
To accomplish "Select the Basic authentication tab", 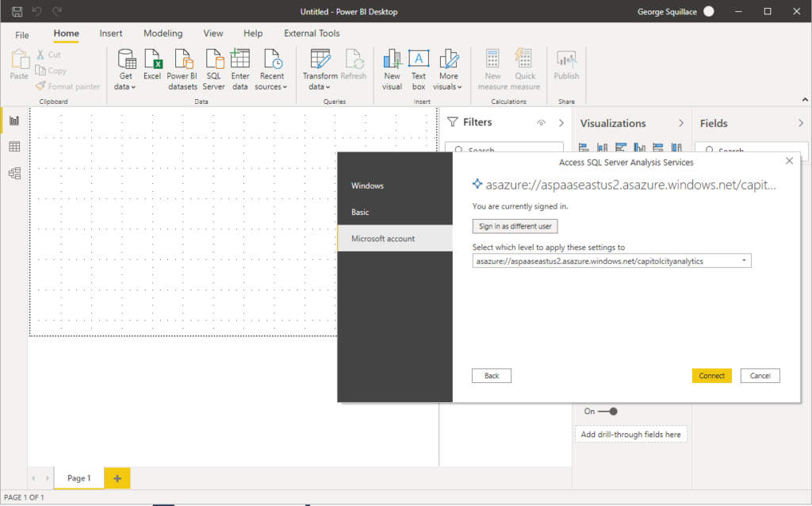I will tap(361, 212).
